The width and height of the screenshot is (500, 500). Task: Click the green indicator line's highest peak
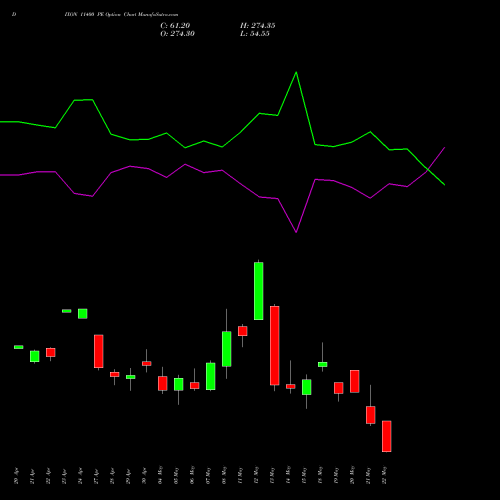(296, 72)
